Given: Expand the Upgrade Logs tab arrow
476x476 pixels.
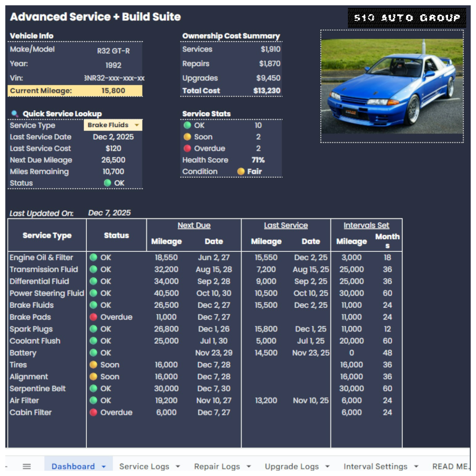Looking at the screenshot, I should pyautogui.click(x=327, y=466).
